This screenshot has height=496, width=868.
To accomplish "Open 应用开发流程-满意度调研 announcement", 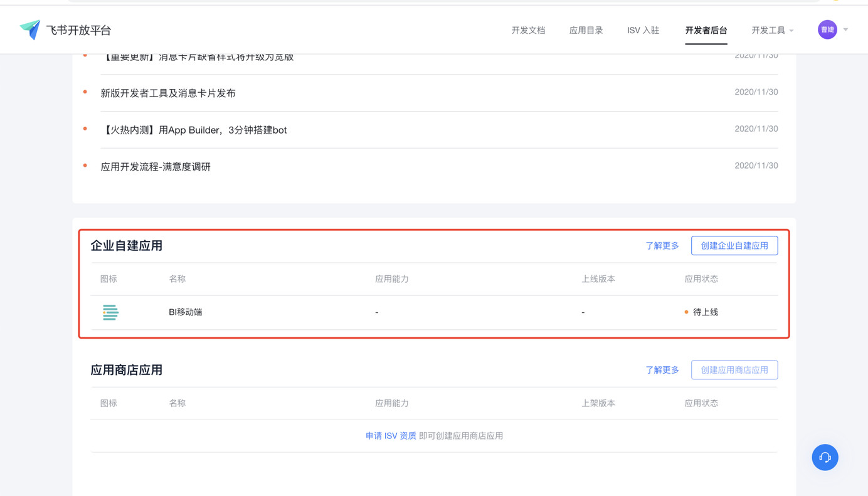I will tap(156, 167).
